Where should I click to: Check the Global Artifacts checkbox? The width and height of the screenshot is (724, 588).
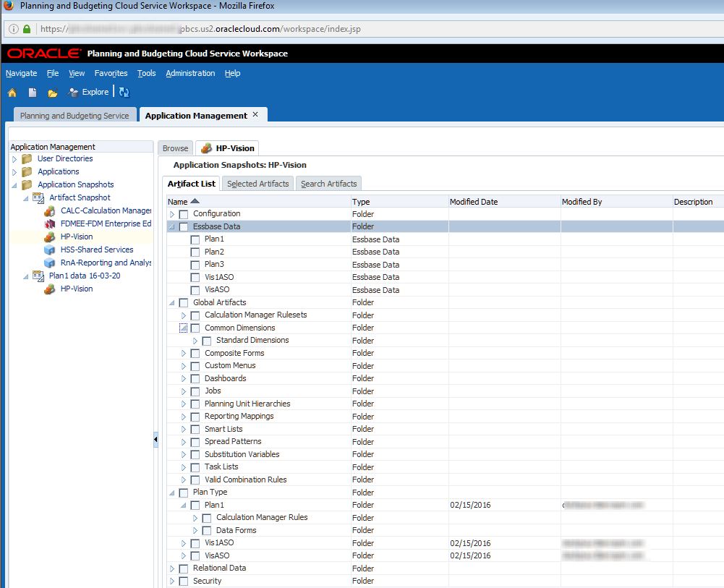pyautogui.click(x=184, y=303)
